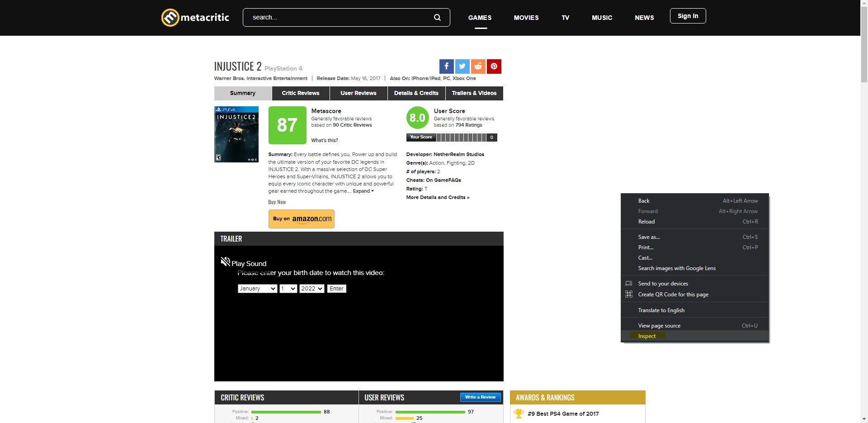Share on Pinterest icon
This screenshot has width=868, height=423.
(494, 67)
